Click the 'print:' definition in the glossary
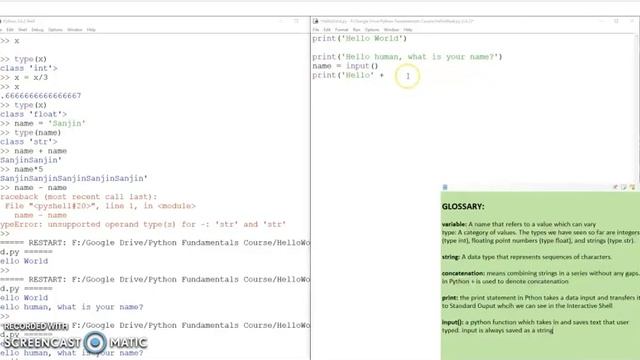Viewport: 640px width, 360px height. [x=541, y=302]
